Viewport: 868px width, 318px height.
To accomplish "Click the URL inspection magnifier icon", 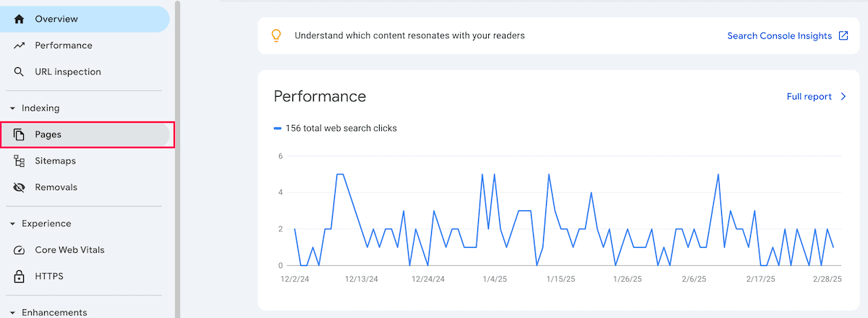I will 20,72.
